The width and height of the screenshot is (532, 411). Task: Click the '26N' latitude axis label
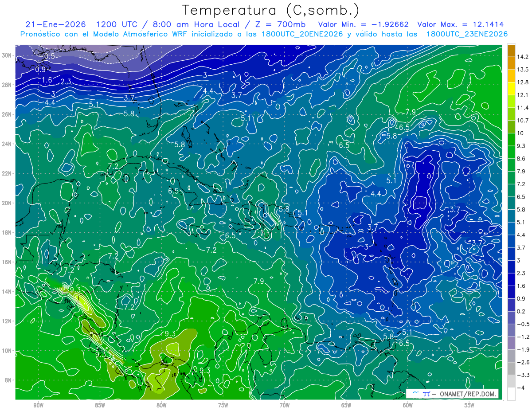coord(8,114)
